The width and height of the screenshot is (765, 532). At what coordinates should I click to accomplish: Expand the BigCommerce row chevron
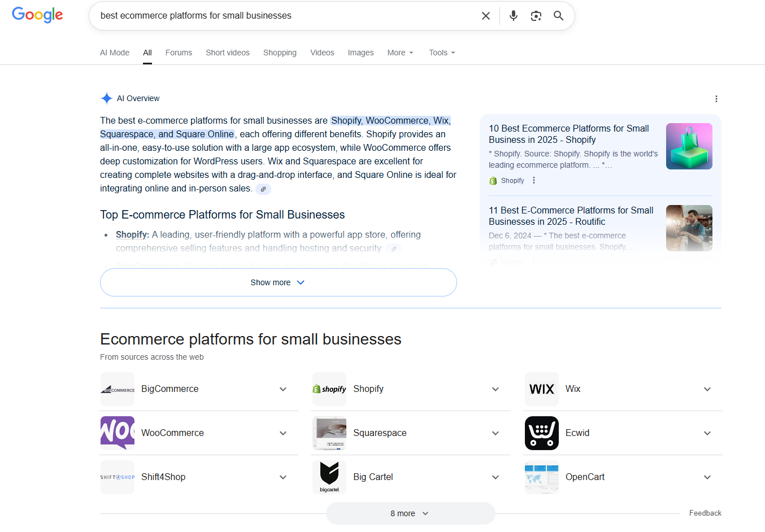pos(283,389)
